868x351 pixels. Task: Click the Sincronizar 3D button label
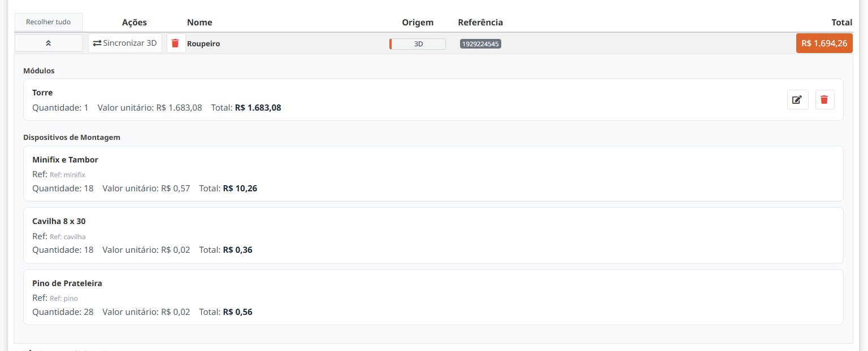click(x=130, y=43)
